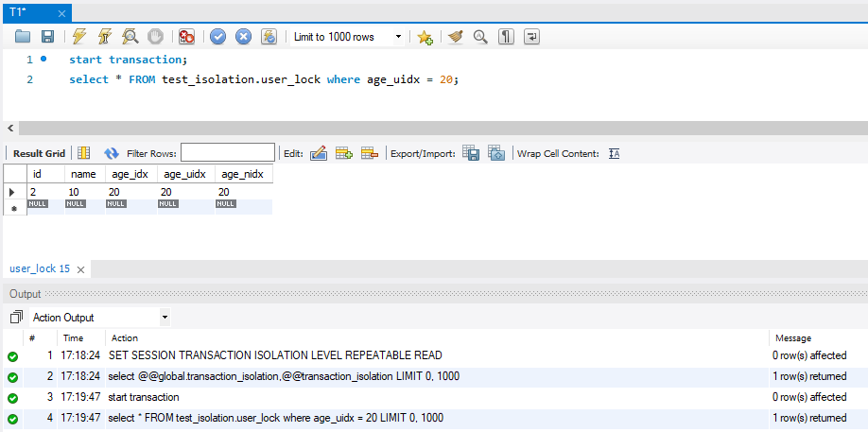
Task: Click 'start transaction;' line in editor
Action: pyautogui.click(x=129, y=60)
